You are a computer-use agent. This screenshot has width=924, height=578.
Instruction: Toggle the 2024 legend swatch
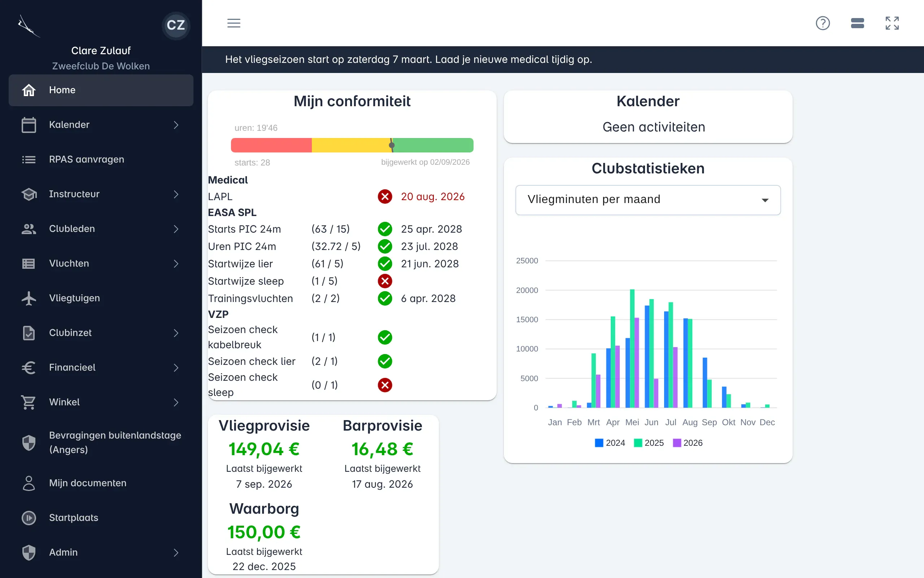(599, 443)
